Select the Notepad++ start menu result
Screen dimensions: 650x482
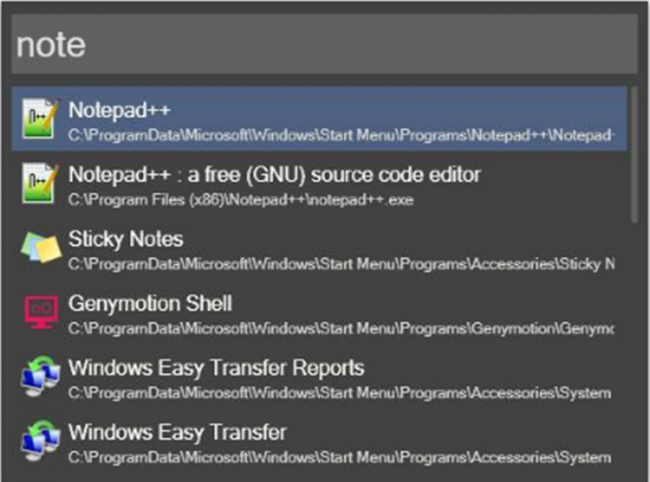[319, 119]
